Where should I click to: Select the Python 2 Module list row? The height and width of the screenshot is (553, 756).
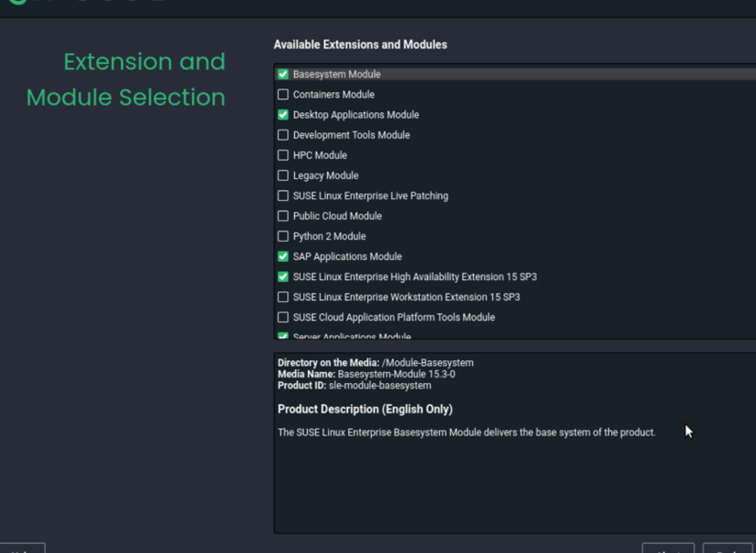tap(516, 236)
